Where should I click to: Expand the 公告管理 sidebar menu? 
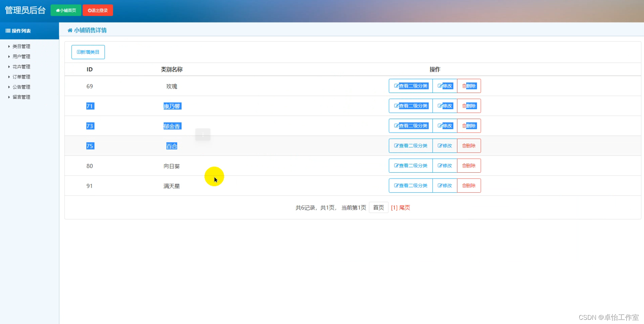[21, 87]
